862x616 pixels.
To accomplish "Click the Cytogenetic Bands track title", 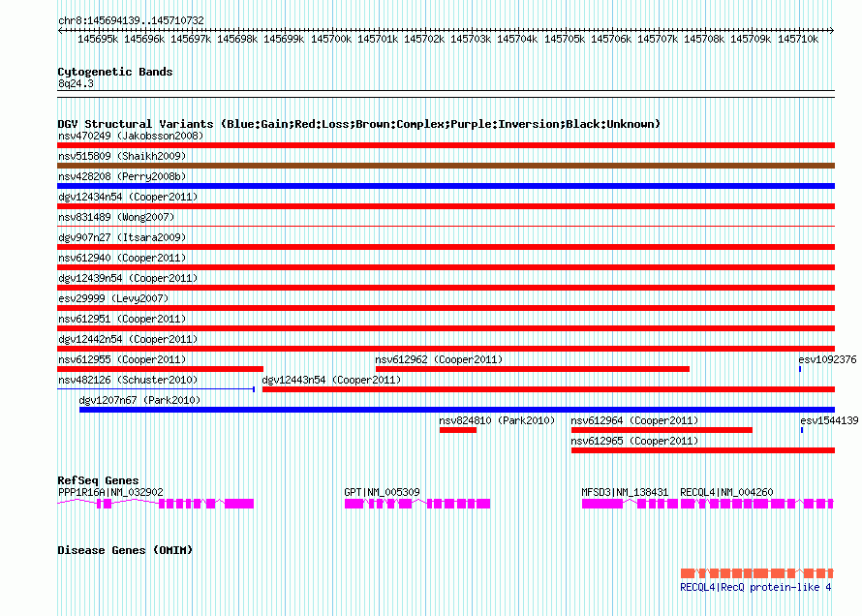I will pos(115,72).
